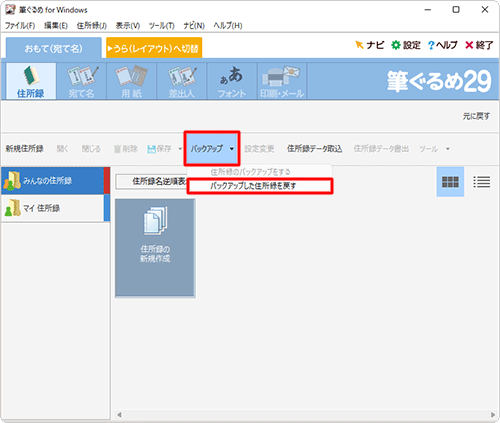Open the ナビ(N) menu
Image resolution: width=500 pixels, height=423 pixels.
[x=194, y=26]
